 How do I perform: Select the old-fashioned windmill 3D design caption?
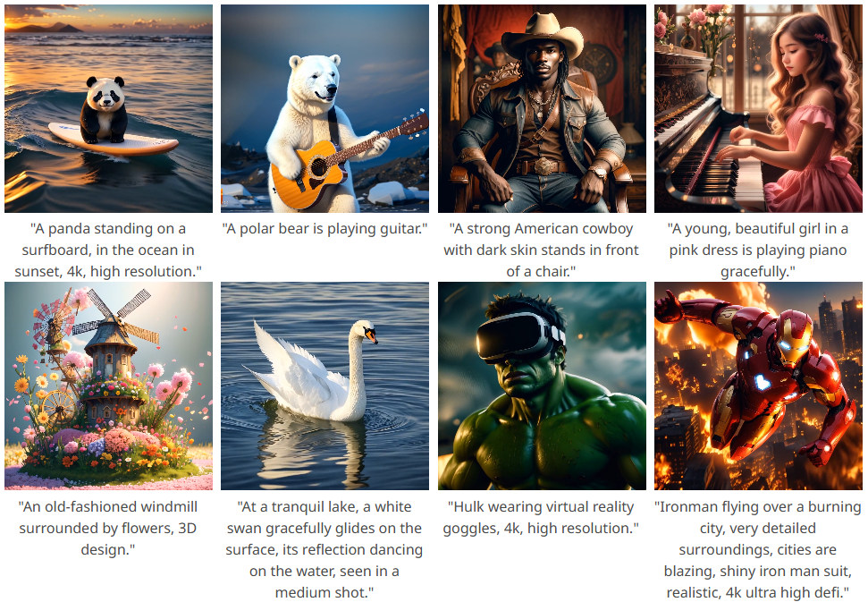point(108,528)
